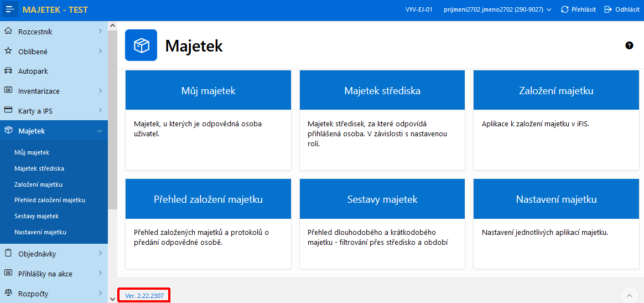644x303 pixels.
Task: Click the Inventarizace sidebar icon
Action: click(x=8, y=90)
